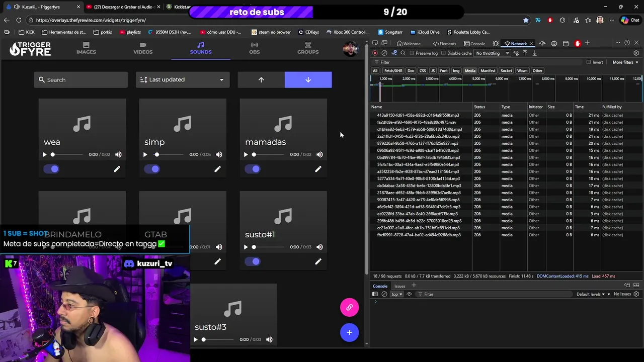Viewport: 644px width, 362px height.
Task: Enable Disable cache checkbox
Action: (443, 53)
